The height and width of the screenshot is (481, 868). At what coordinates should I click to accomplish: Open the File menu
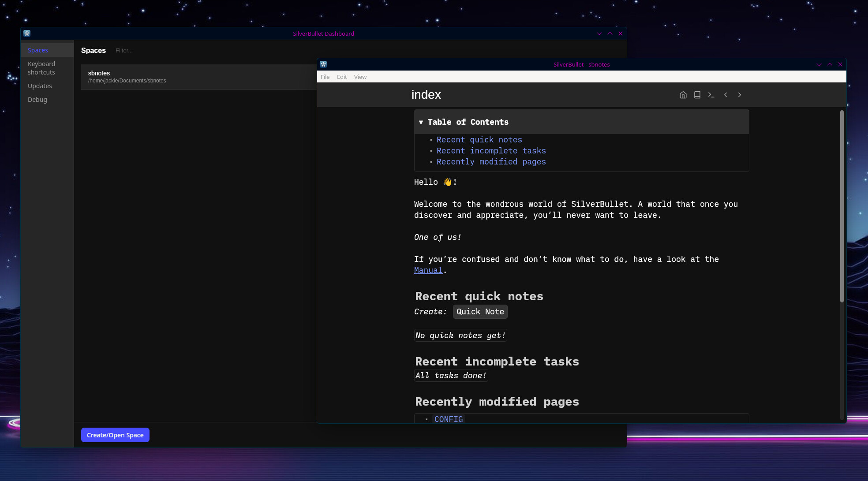pyautogui.click(x=325, y=77)
